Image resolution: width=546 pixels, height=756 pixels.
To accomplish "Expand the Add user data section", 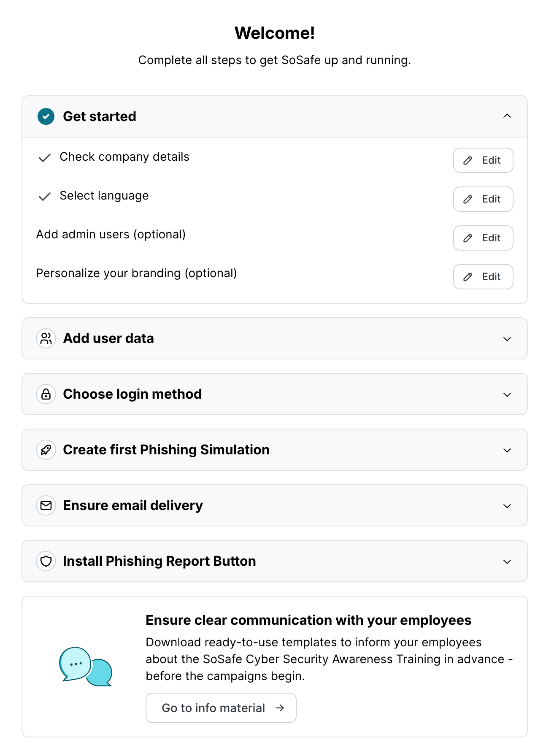I will pos(507,339).
